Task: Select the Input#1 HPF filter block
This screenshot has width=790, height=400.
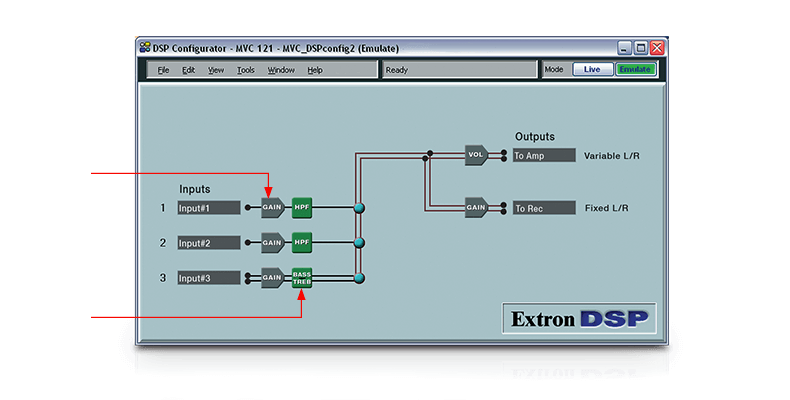Action: pos(302,208)
